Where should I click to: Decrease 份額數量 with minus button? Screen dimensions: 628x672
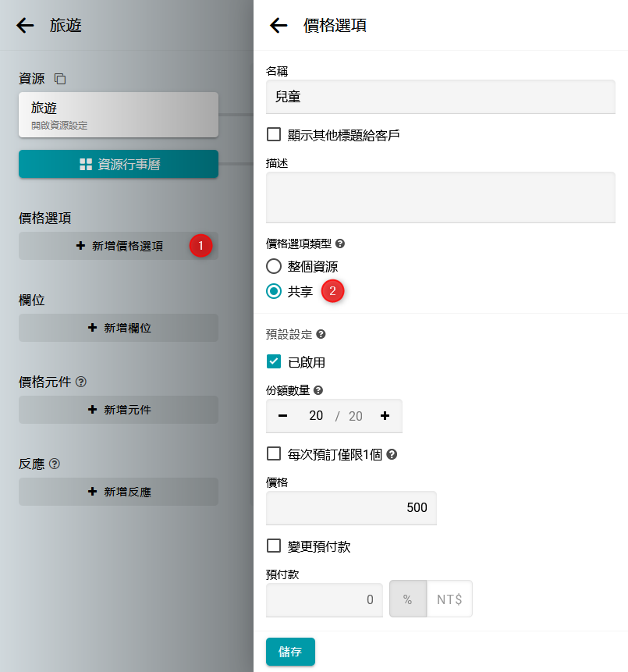pos(282,416)
